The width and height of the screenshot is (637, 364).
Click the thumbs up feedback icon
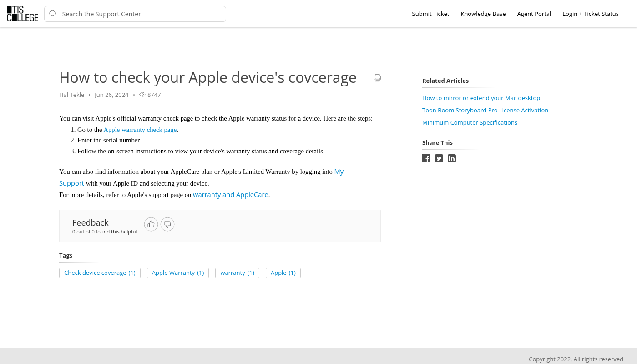151,224
